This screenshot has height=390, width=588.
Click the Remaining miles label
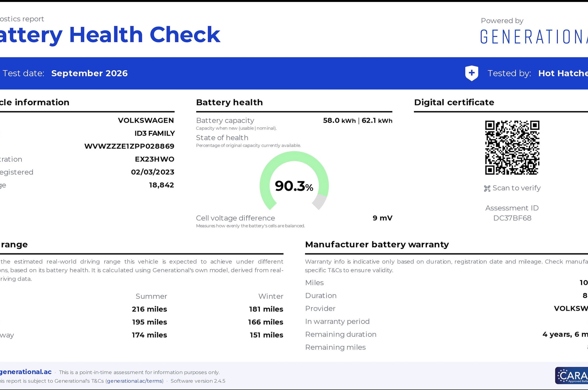(x=335, y=347)
